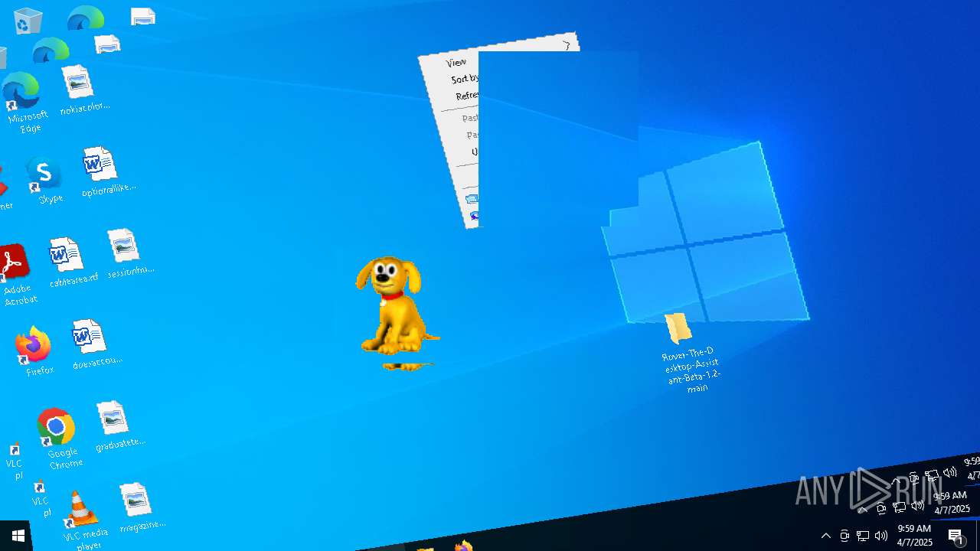Image resolution: width=980 pixels, height=551 pixels.
Task: Open Sort by in the context menu
Action: pos(464,79)
